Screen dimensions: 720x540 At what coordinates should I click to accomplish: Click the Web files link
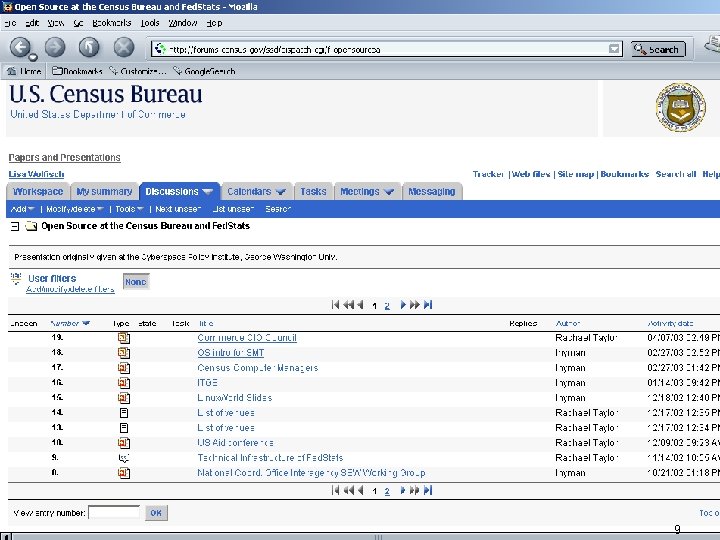click(x=531, y=174)
